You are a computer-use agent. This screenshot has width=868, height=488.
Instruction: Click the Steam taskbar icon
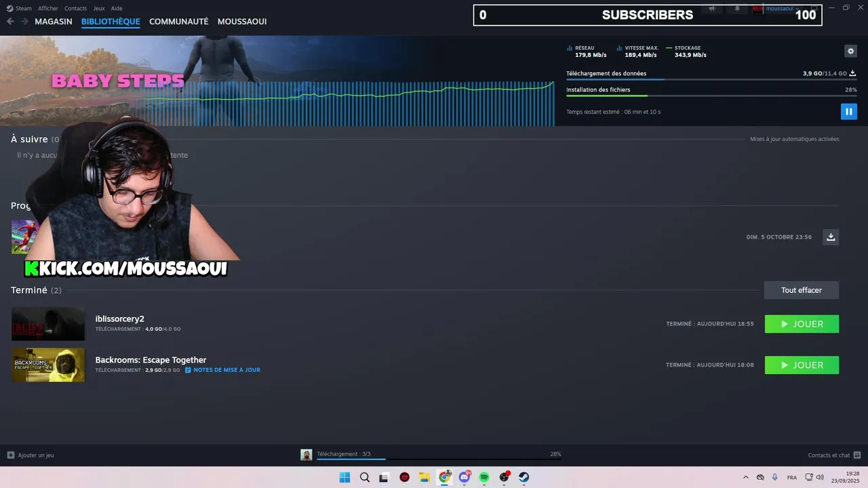(524, 477)
